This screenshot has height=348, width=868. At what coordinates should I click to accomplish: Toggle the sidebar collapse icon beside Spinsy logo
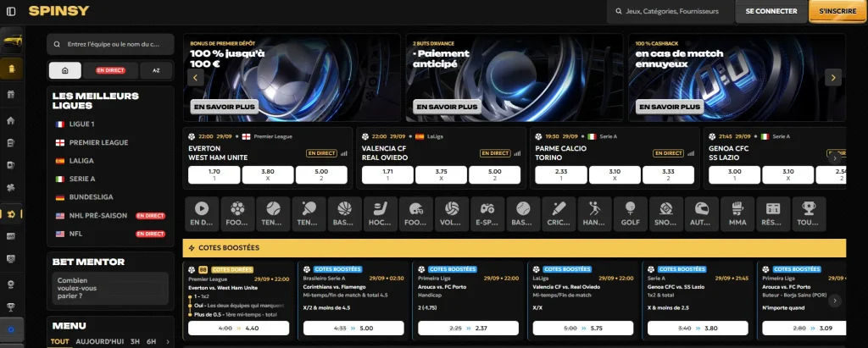[11, 11]
